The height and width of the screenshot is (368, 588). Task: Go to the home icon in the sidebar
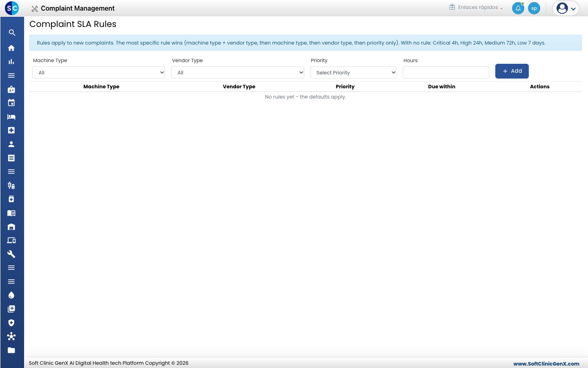click(x=11, y=48)
